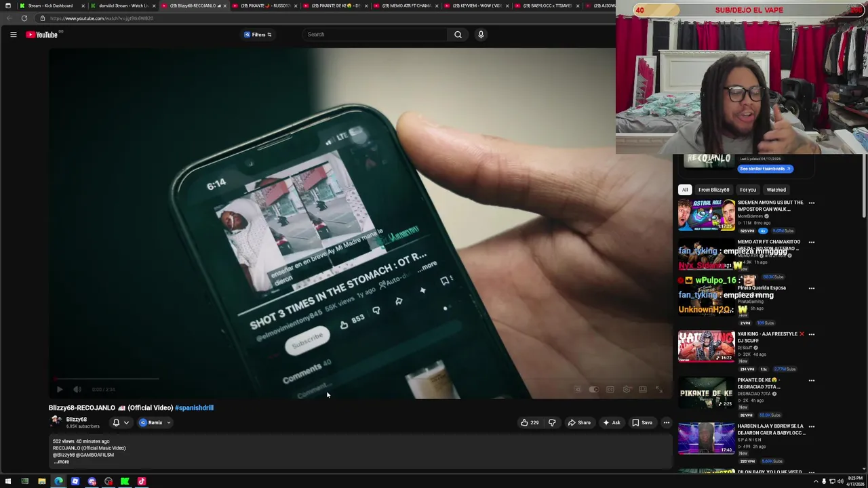Enter fullscreen on the video player
The height and width of the screenshot is (488, 868).
[659, 389]
